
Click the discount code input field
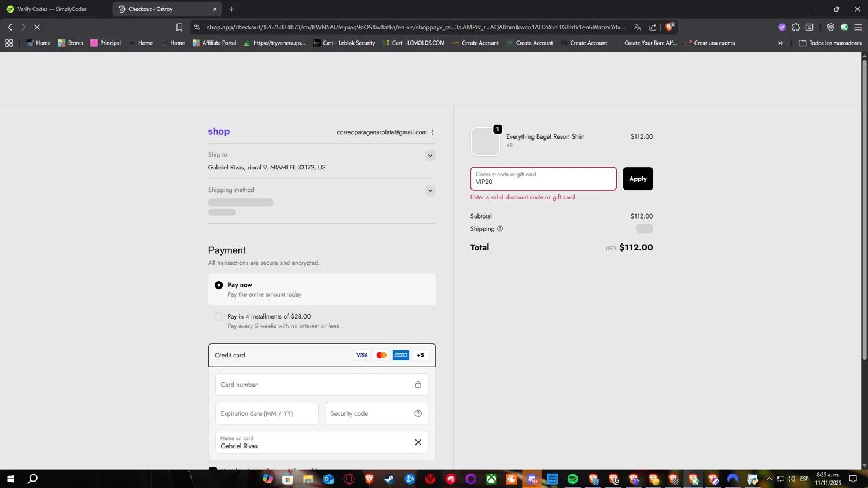coord(543,179)
